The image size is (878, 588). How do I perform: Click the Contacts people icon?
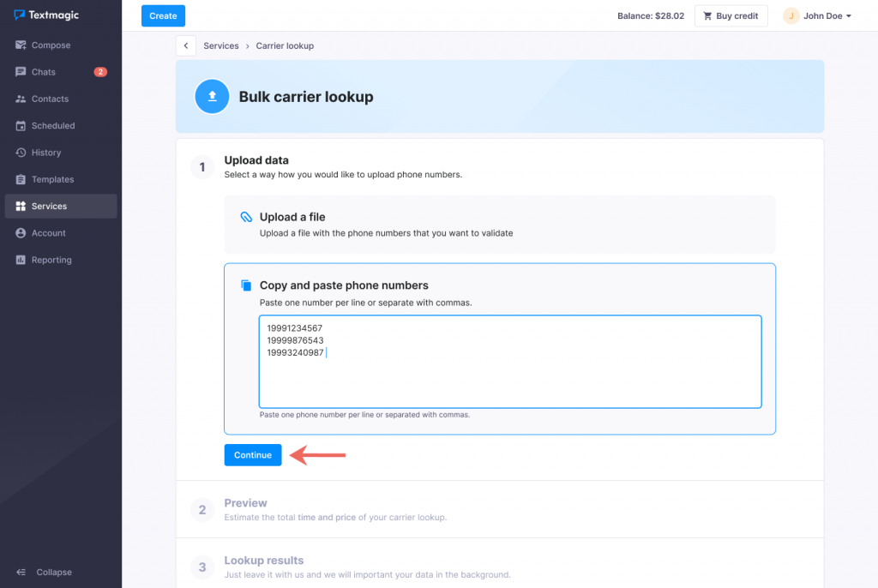(21, 99)
